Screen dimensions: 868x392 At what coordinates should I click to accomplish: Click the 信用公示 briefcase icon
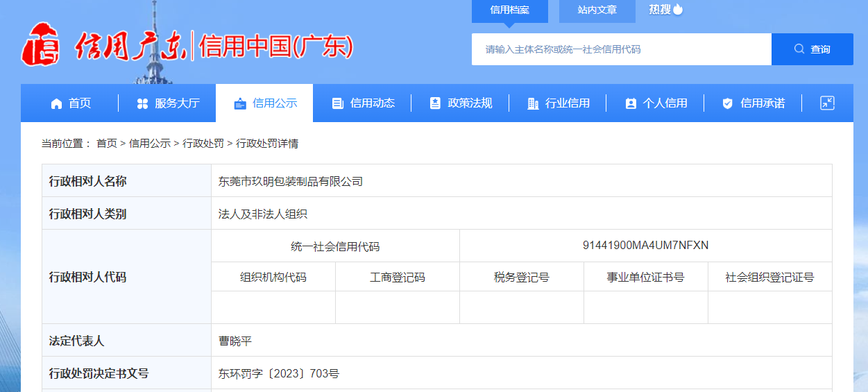pyautogui.click(x=240, y=103)
